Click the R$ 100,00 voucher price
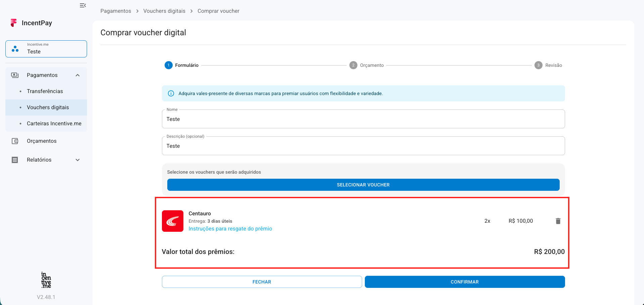This screenshot has width=644, height=305. click(x=521, y=221)
